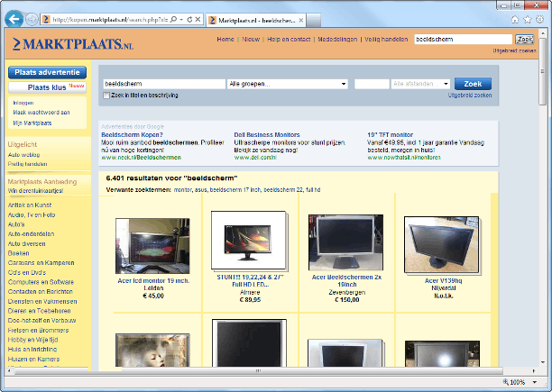The height and width of the screenshot is (392, 552).
Task: Click the Win dierentuinkaartjes! link
Action: point(35,191)
